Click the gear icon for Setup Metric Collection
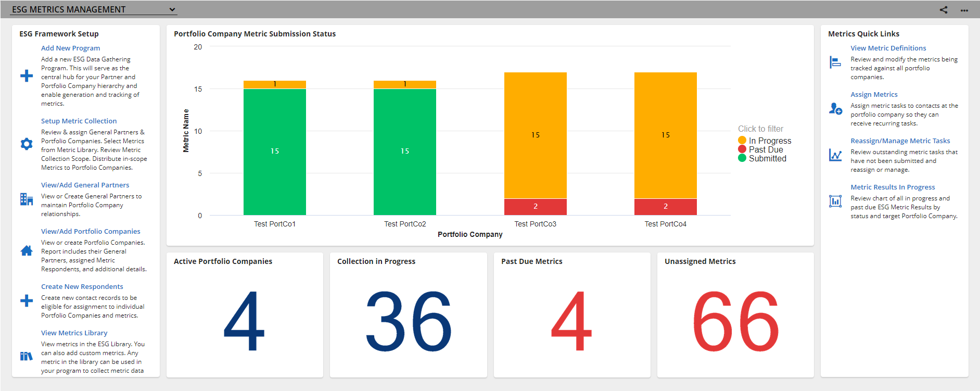The height and width of the screenshot is (391, 980). 27,144
